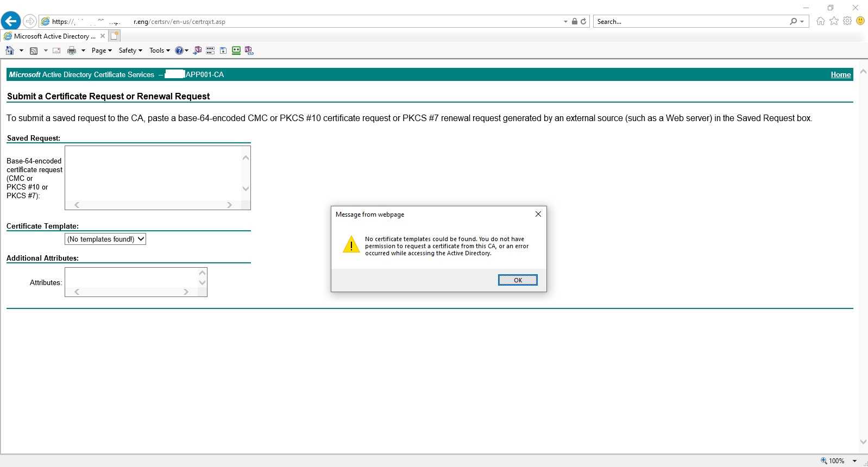This screenshot has height=467, width=868.
Task: Click the smiley feedback icon
Action: tap(860, 21)
